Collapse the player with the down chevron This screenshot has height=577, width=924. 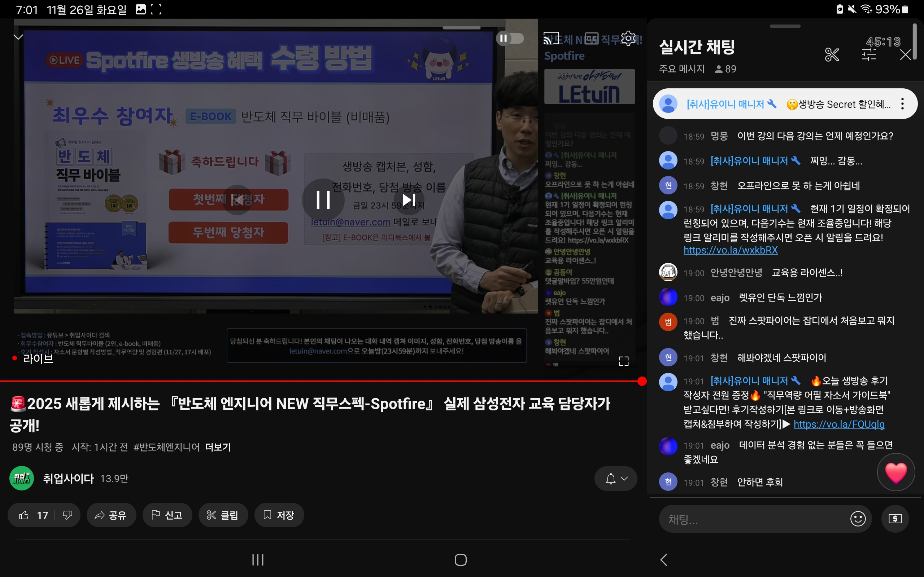pos(18,37)
